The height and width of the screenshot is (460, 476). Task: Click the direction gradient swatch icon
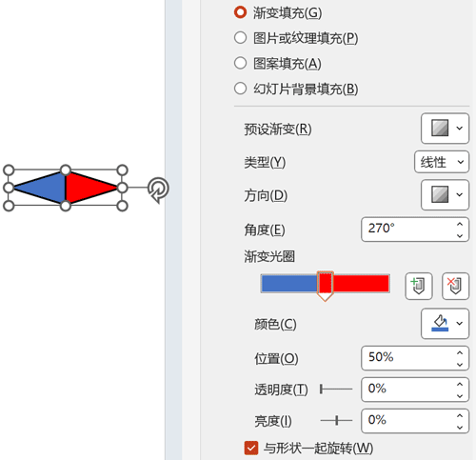coord(440,194)
